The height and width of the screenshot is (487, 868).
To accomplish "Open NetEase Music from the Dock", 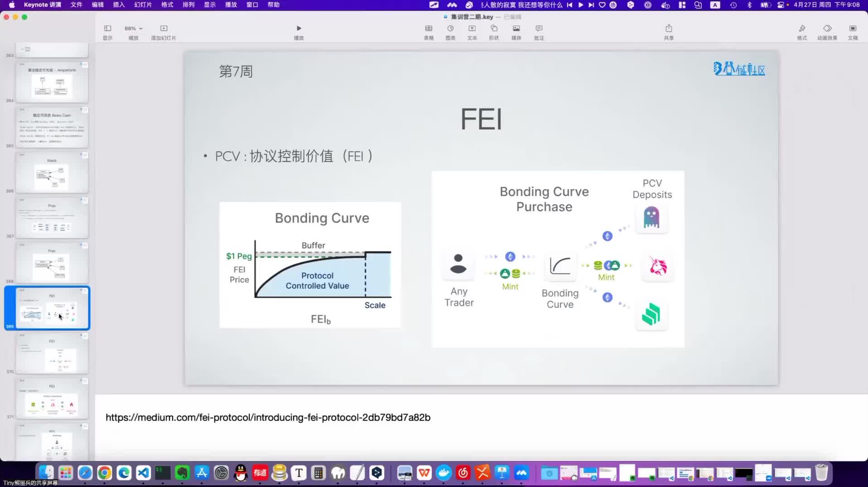I will pyautogui.click(x=463, y=473).
